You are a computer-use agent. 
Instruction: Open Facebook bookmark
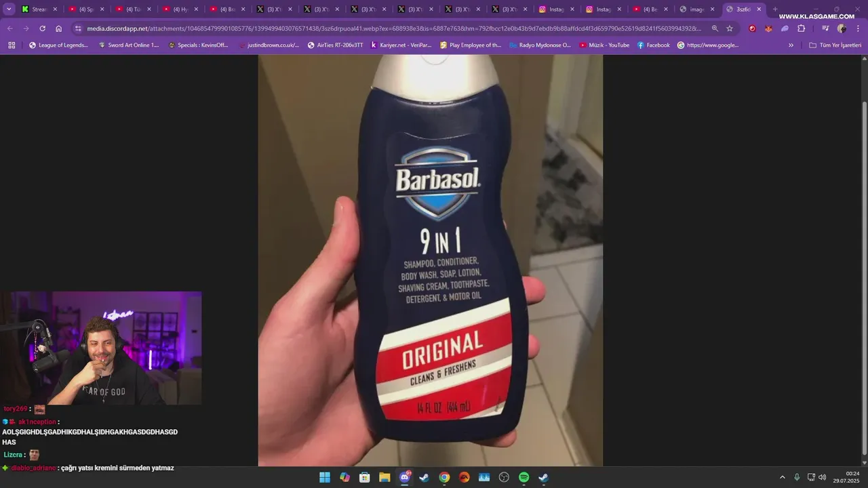tap(653, 45)
